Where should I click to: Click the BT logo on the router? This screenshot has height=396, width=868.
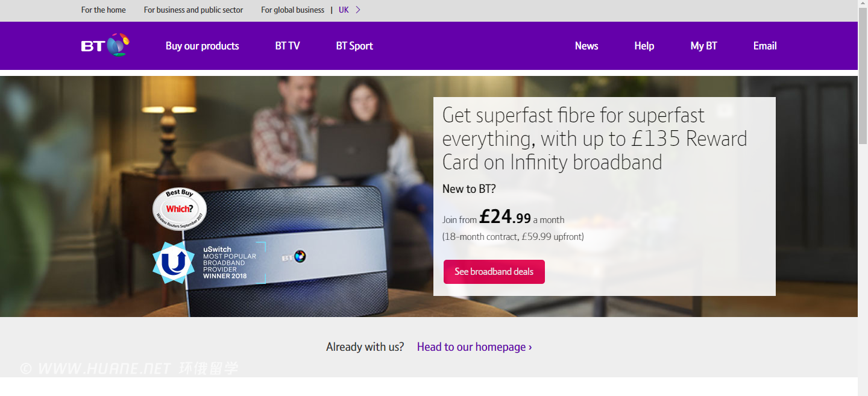[x=294, y=257]
